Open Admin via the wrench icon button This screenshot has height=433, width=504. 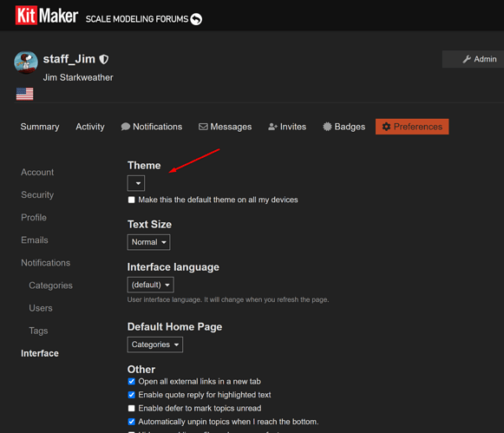click(473, 59)
